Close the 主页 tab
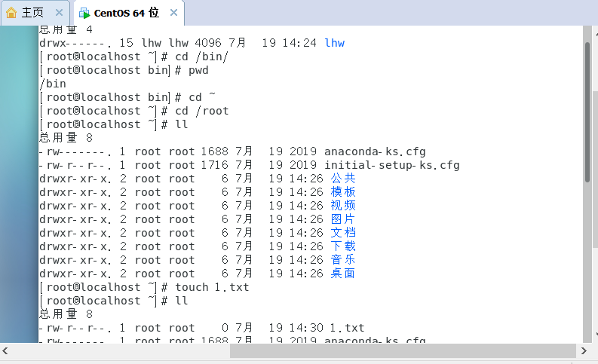The image size is (598, 364). [59, 13]
